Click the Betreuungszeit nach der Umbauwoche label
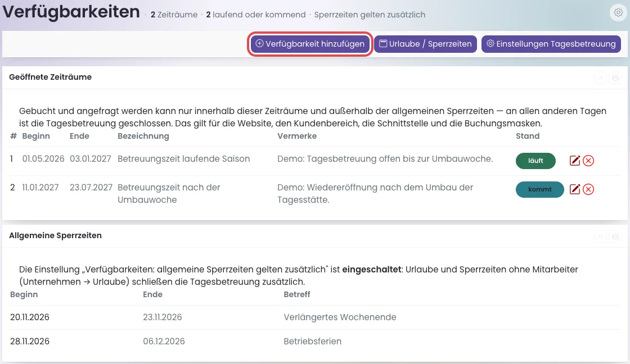Screen dimensions: 630x364 (169, 193)
